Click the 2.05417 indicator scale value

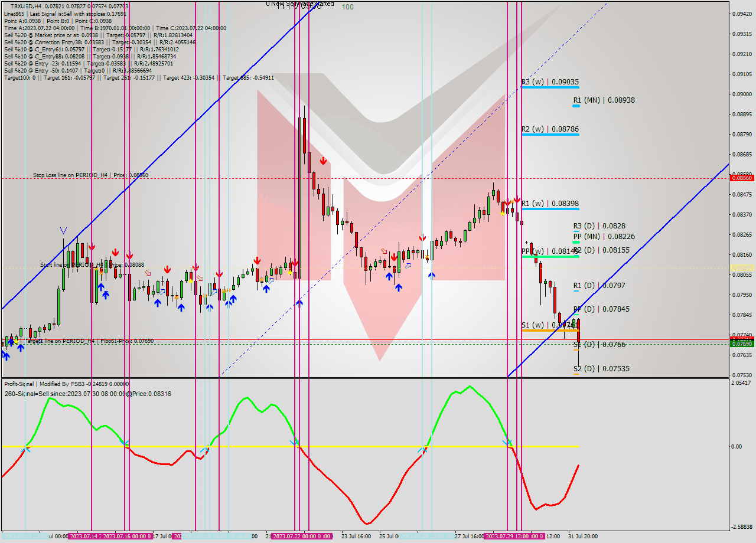(742, 383)
